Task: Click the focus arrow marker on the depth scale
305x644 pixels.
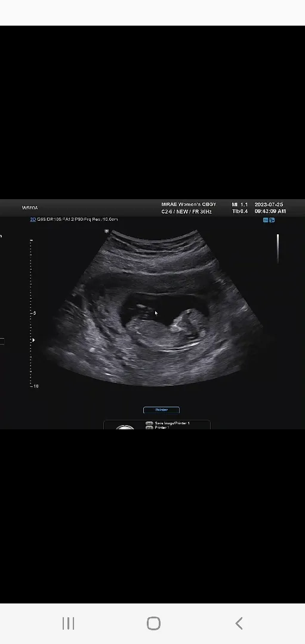Action: 33,340
